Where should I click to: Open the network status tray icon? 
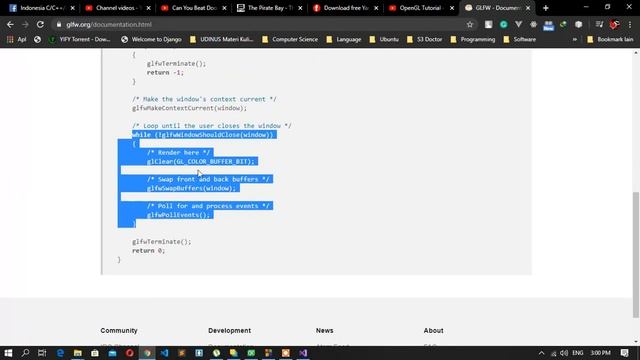(553, 353)
